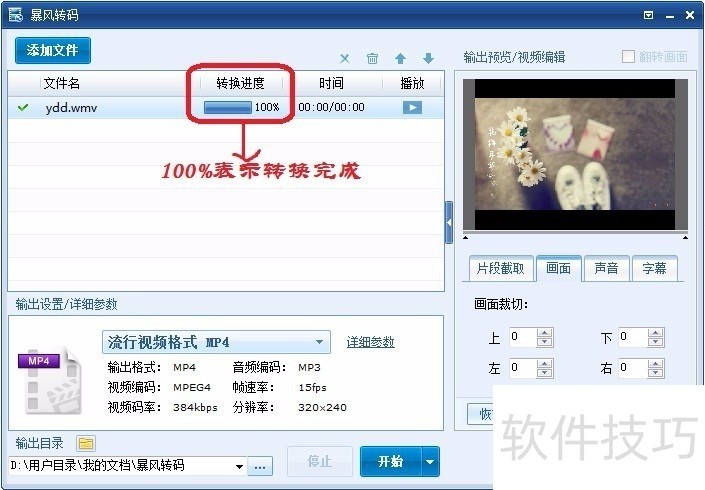Click the 转换进度 column header
Image resolution: width=705 pixels, height=490 pixels.
click(x=241, y=83)
